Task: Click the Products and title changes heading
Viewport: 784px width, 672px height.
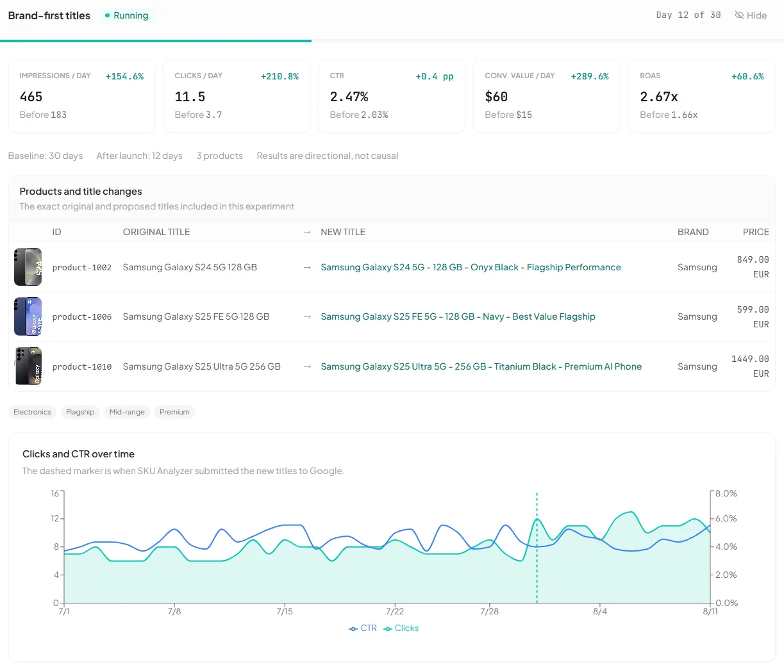Action: click(81, 192)
